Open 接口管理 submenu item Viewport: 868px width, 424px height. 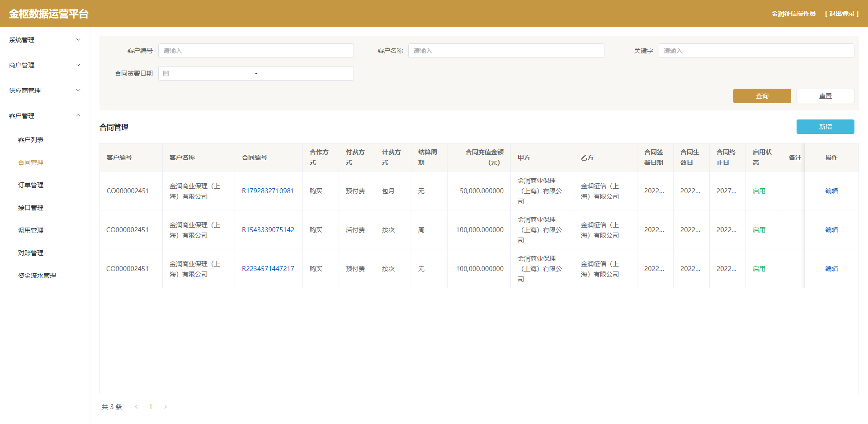pyautogui.click(x=31, y=208)
